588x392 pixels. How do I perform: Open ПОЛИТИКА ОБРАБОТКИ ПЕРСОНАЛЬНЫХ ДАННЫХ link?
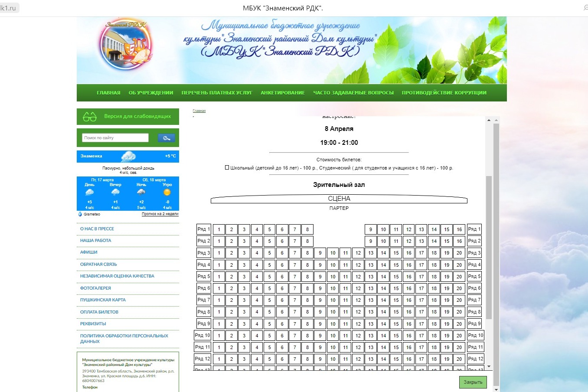point(124,339)
